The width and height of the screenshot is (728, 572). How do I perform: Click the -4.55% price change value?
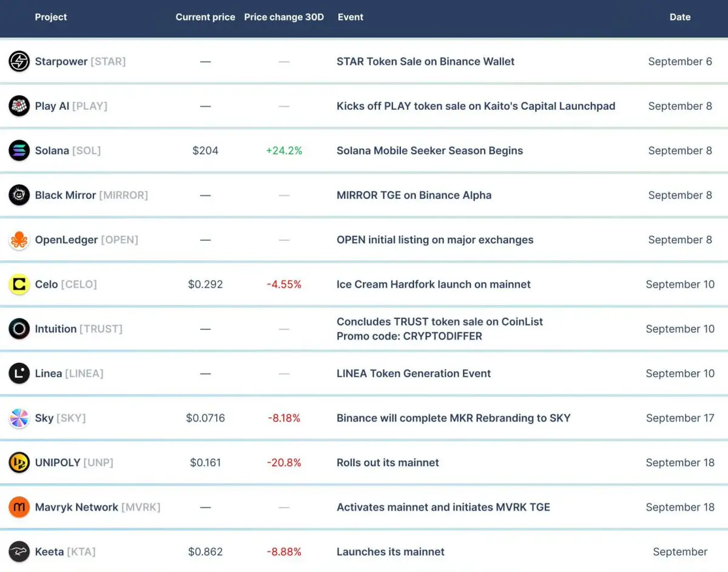(284, 284)
